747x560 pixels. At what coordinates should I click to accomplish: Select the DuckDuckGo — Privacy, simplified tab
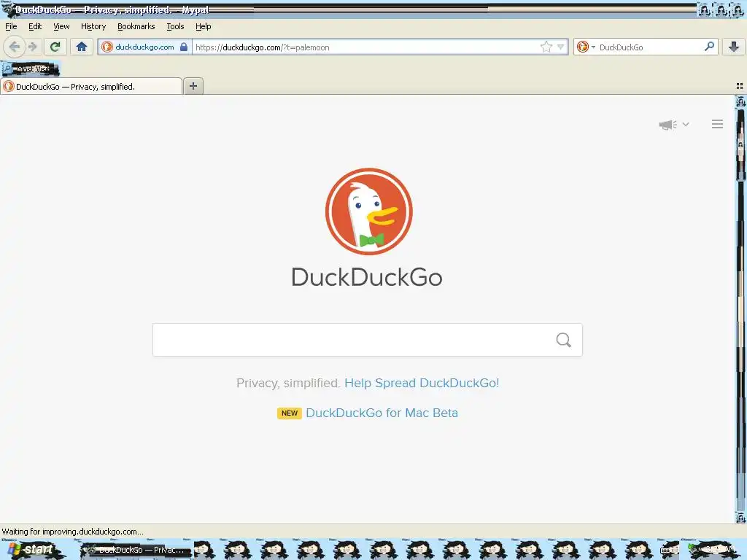coord(91,86)
